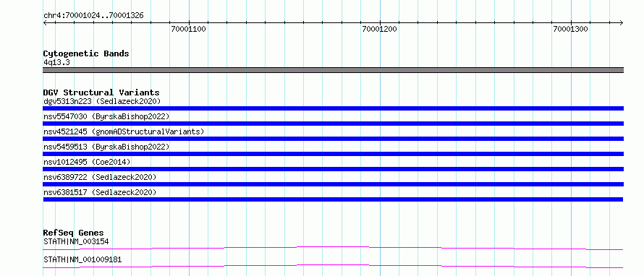The width and height of the screenshot is (644, 276).
Task: Click the right arrowhead of the ruler
Action: click(x=622, y=22)
